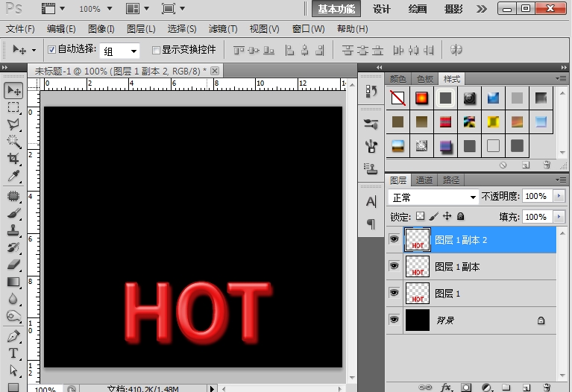Open the fill slider arrow
This screenshot has width=572, height=392.
pyautogui.click(x=559, y=217)
